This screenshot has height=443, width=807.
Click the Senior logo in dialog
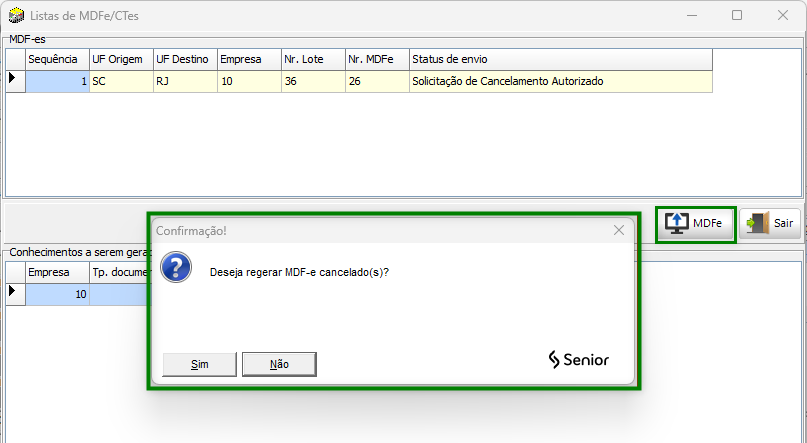pyautogui.click(x=578, y=360)
